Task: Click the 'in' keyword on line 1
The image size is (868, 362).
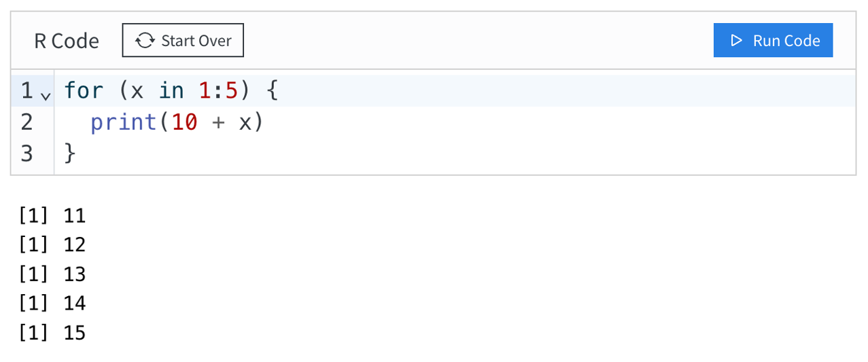Action: [171, 90]
